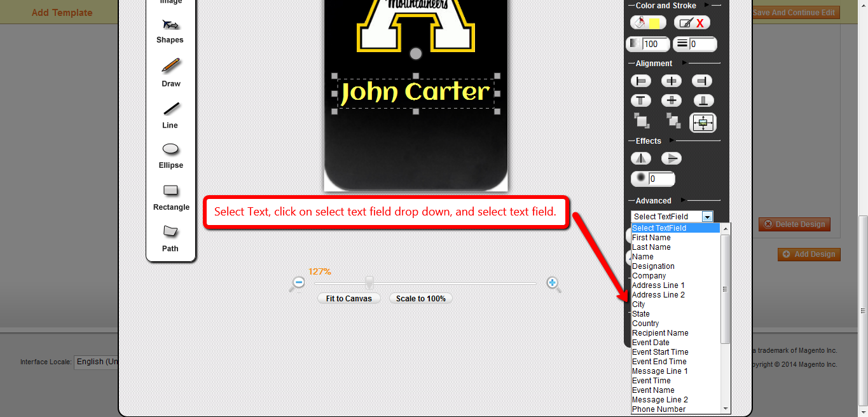868x417 pixels.
Task: Send the object to back
Action: point(673,121)
